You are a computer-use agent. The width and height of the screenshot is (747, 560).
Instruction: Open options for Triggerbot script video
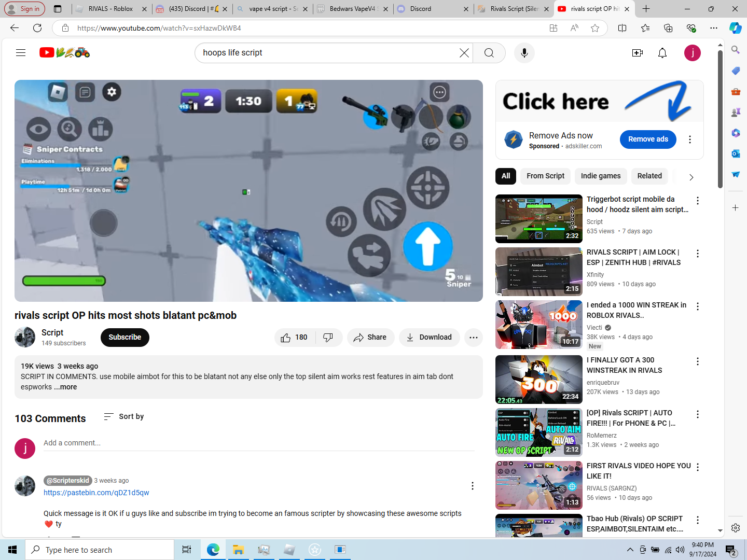[x=698, y=201]
